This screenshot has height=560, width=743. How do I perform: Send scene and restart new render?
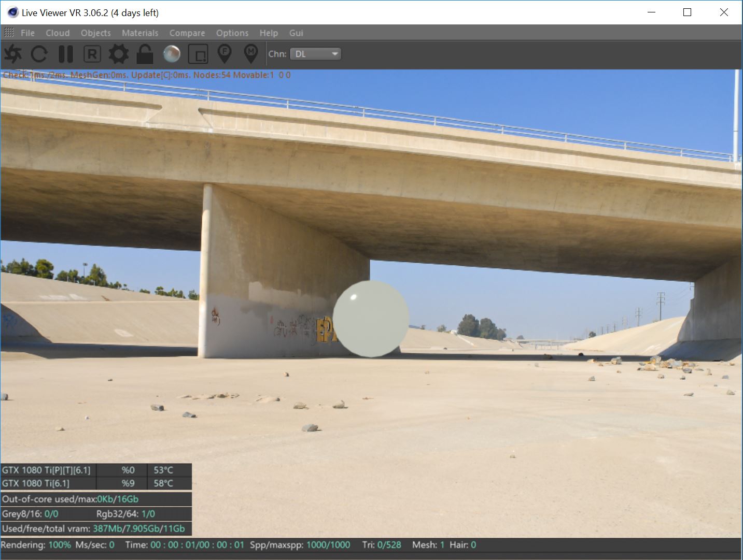click(13, 54)
